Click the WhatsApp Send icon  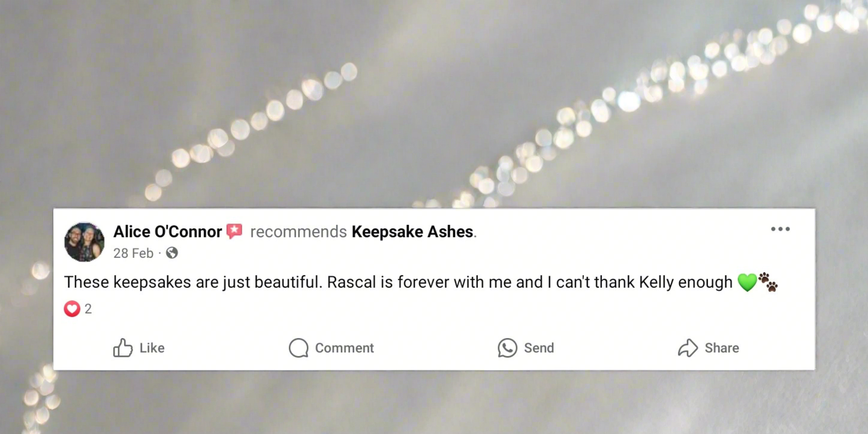click(x=507, y=348)
